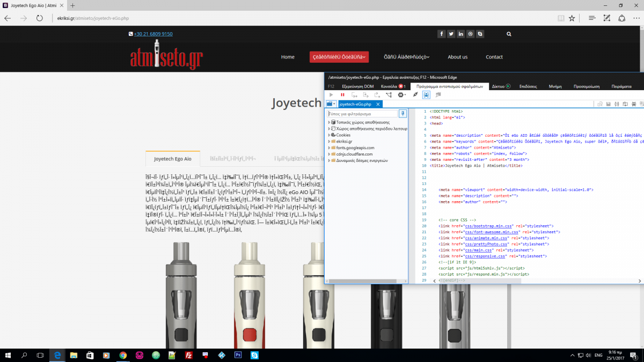This screenshot has height=362, width=644.
Task: Open the file picker folder icon
Action: click(x=331, y=104)
